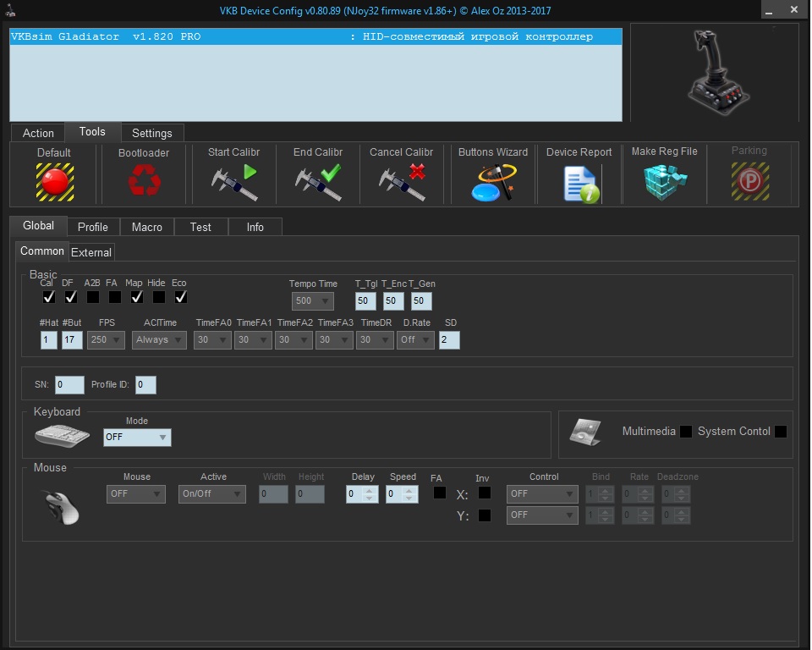The height and width of the screenshot is (650, 812).
Task: Toggle the DF checkbox
Action: click(x=71, y=297)
